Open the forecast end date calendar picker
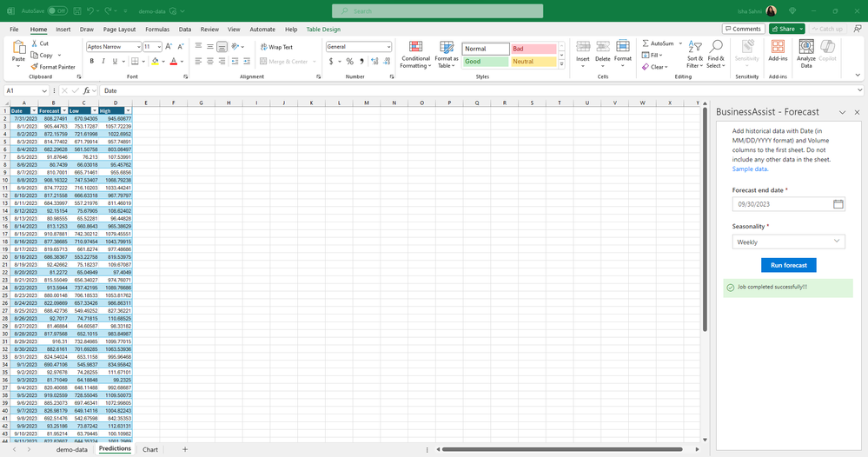The image size is (868, 457). pos(838,204)
